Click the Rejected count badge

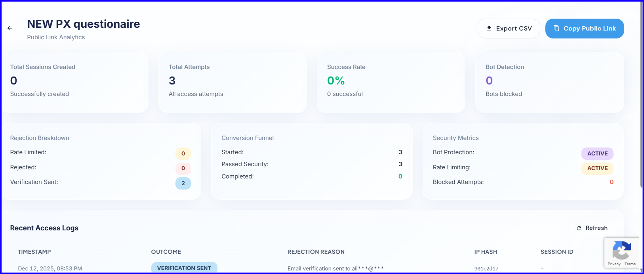[x=183, y=168]
